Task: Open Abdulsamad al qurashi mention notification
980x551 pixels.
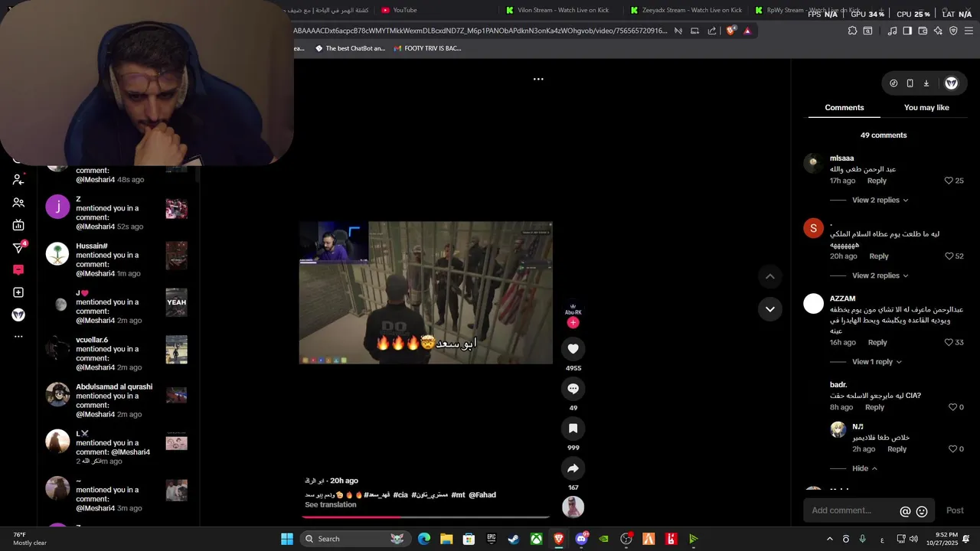Action: [x=116, y=400]
